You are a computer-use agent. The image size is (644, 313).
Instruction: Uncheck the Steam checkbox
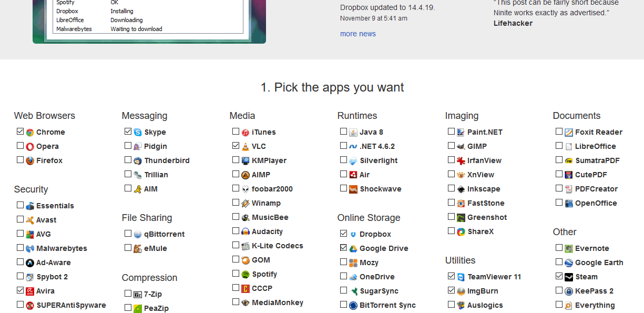[x=559, y=276]
